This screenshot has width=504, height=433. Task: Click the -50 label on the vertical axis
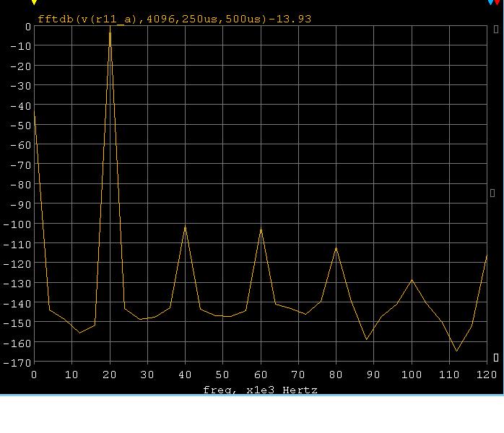(x=20, y=126)
